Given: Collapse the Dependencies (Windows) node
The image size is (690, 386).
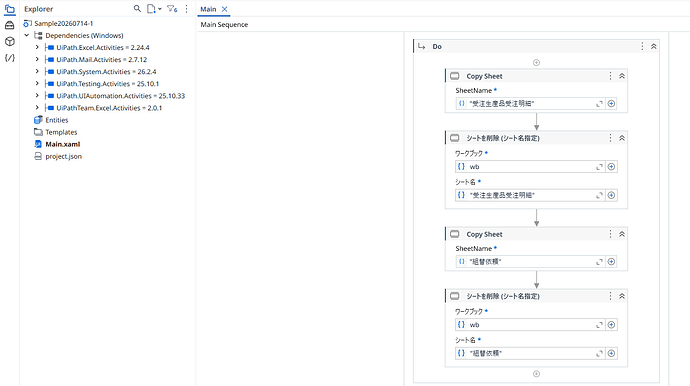Looking at the screenshot, I should coord(27,35).
